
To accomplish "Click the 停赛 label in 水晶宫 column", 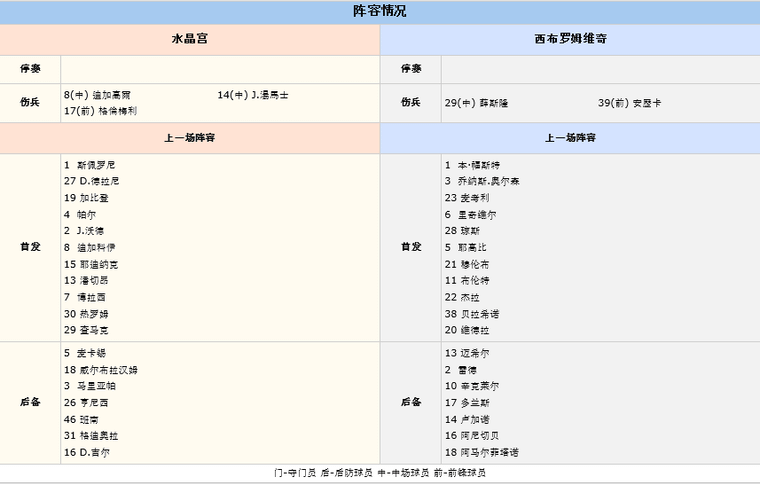I will point(30,69).
